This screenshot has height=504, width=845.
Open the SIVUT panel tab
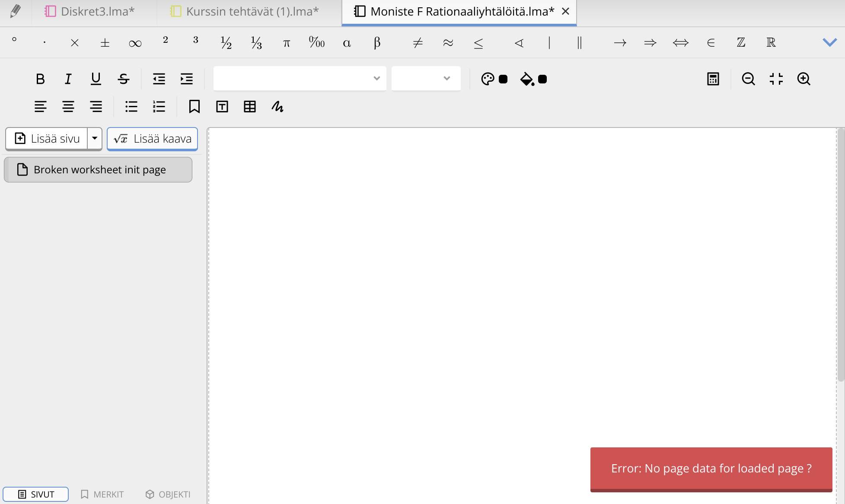36,494
